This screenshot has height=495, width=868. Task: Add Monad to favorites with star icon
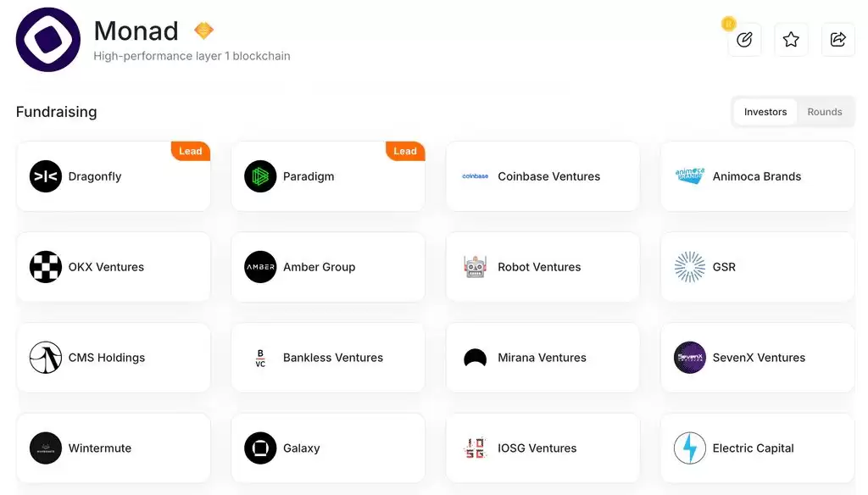[x=791, y=40]
